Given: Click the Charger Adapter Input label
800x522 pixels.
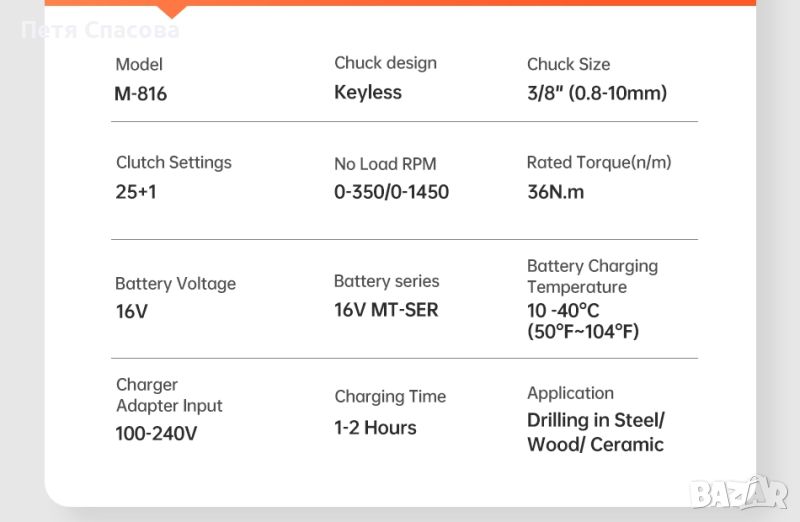Looking at the screenshot, I should [x=168, y=395].
